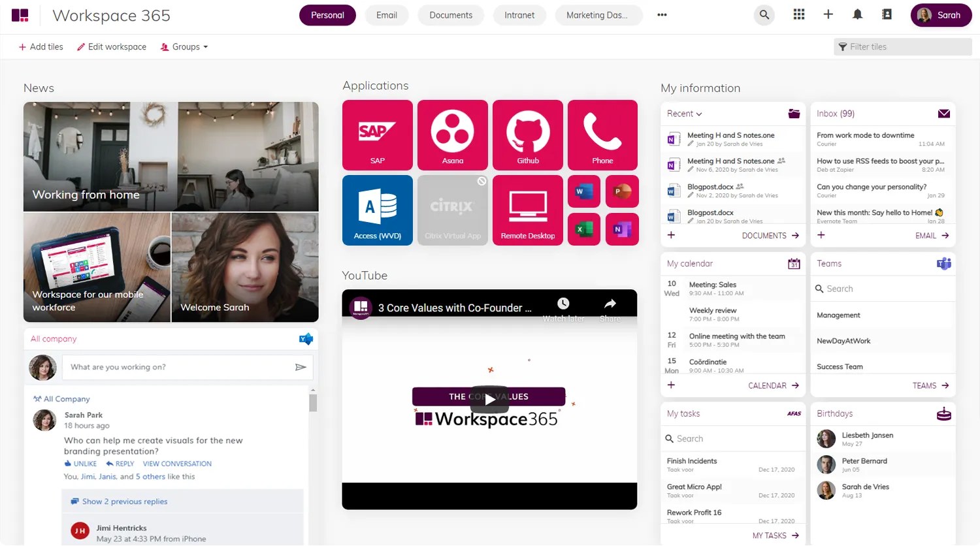Viewport: 980px width, 546px height.
Task: Click the Inbox envelope icon
Action: tap(944, 114)
